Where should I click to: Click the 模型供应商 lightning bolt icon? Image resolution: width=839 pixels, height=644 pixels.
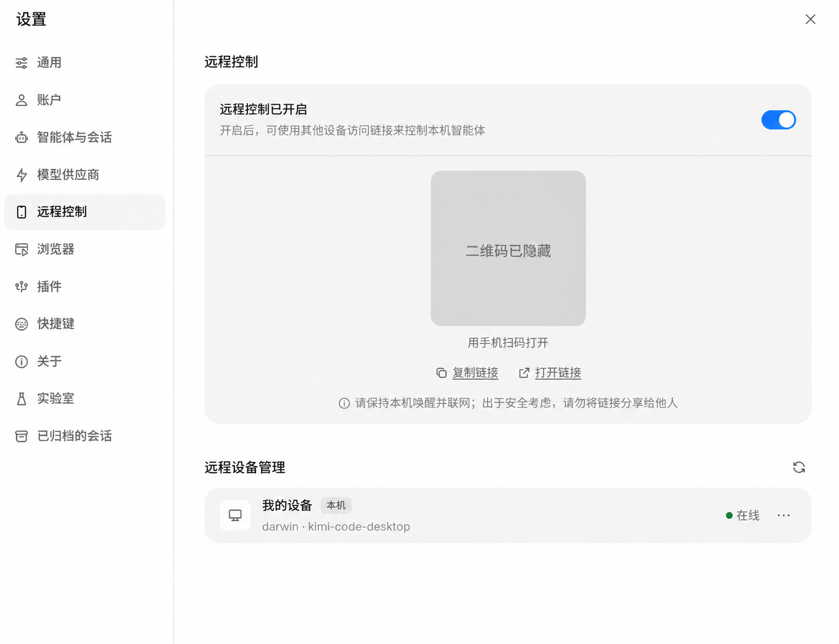tap(22, 175)
